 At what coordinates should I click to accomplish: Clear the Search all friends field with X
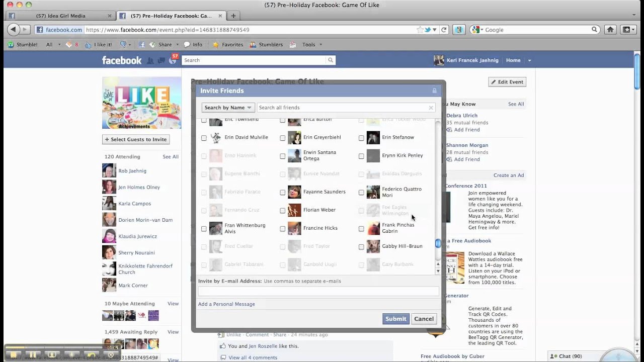click(x=431, y=108)
